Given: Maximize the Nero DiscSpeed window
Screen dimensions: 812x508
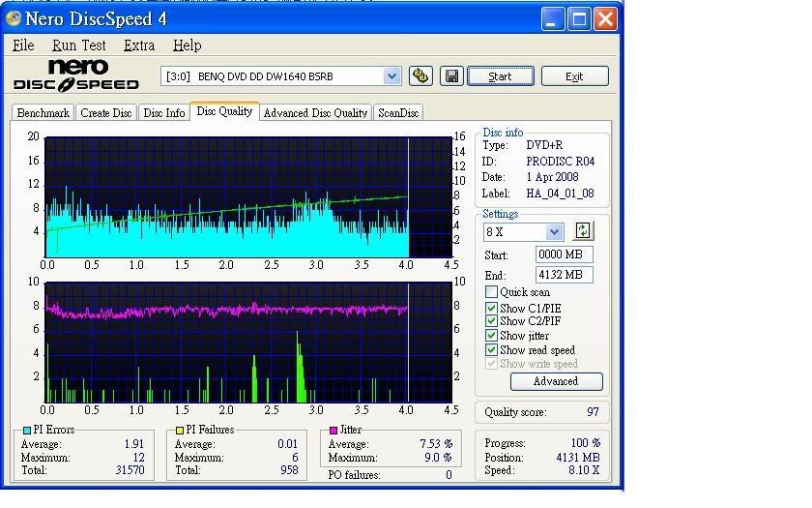Looking at the screenshot, I should 579,19.
